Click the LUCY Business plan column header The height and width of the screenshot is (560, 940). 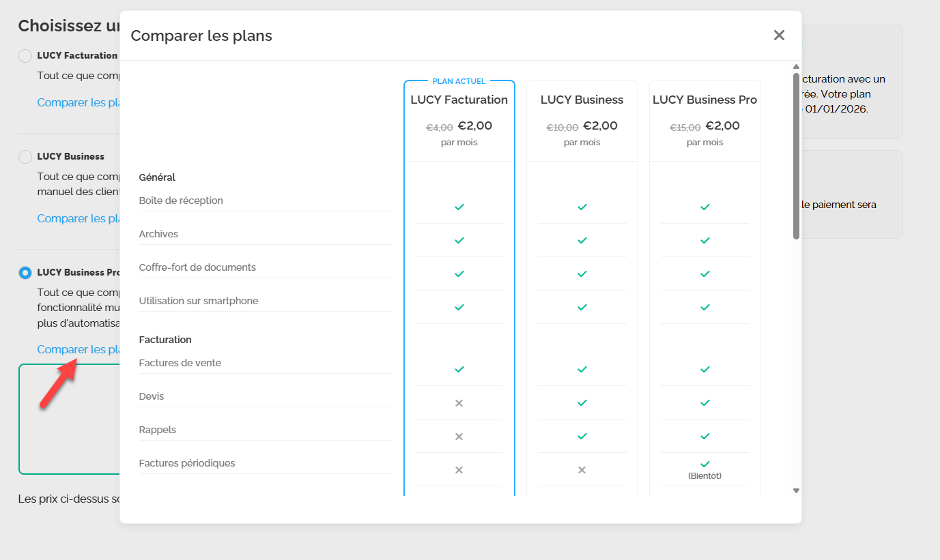tap(582, 100)
